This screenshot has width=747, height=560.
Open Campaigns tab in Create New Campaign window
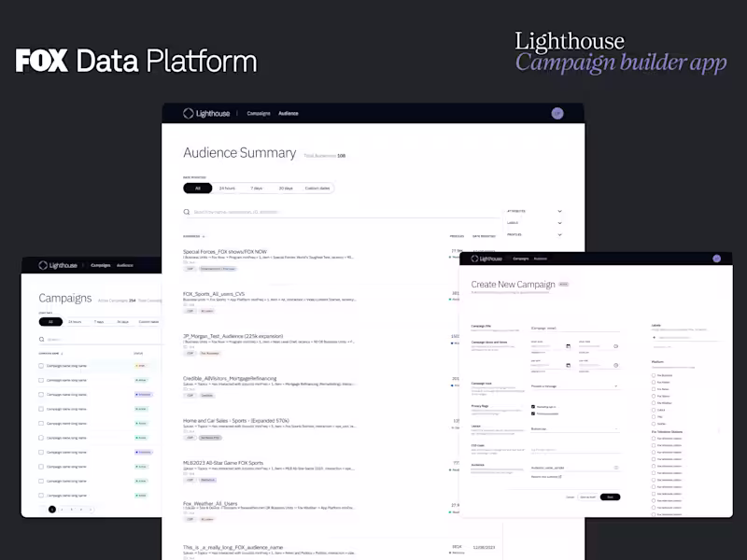point(521,259)
